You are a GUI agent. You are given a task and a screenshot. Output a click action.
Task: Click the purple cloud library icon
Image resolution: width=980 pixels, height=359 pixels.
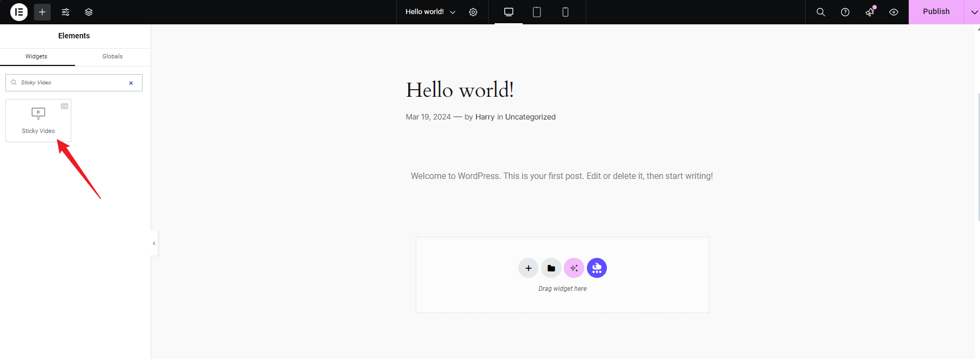[597, 268]
